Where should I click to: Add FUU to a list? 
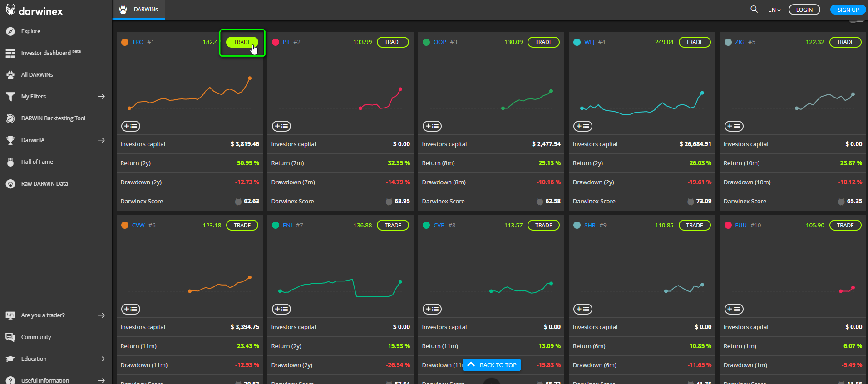tap(734, 309)
